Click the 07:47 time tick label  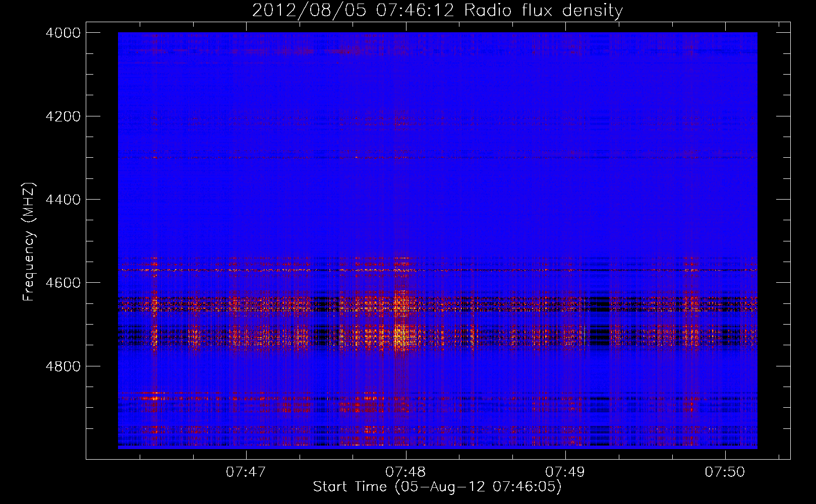[x=246, y=472]
